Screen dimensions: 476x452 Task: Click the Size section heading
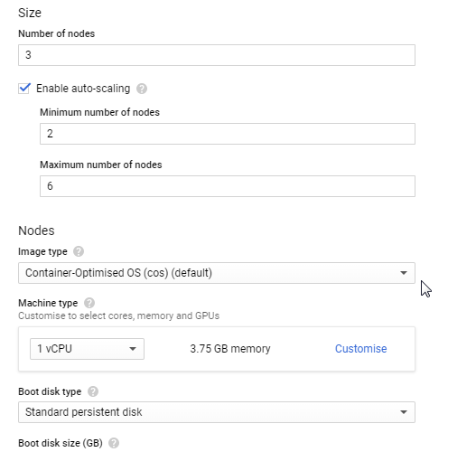tap(30, 13)
